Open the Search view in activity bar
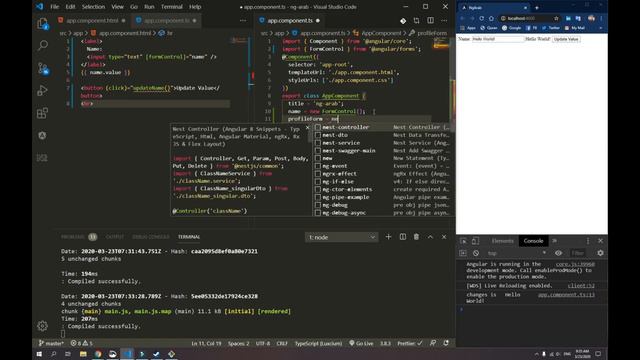The height and width of the screenshot is (360, 640). click(x=42, y=45)
